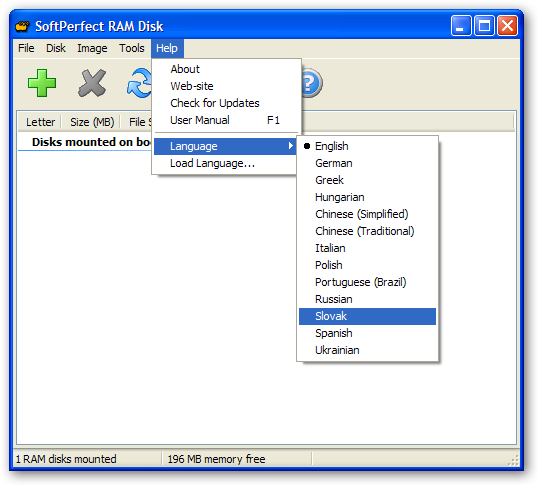Viewport: 538px width, 485px height.
Task: Click the SoftPerfect RAM Disk title bar icon
Action: tap(23, 26)
